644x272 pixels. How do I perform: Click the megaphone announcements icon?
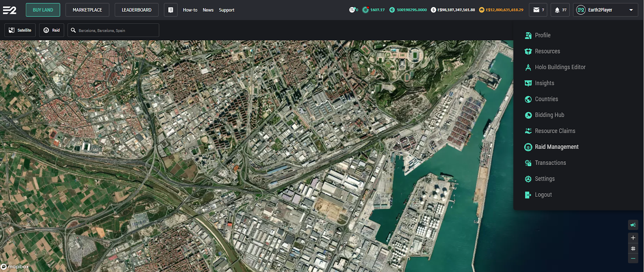[x=633, y=225]
